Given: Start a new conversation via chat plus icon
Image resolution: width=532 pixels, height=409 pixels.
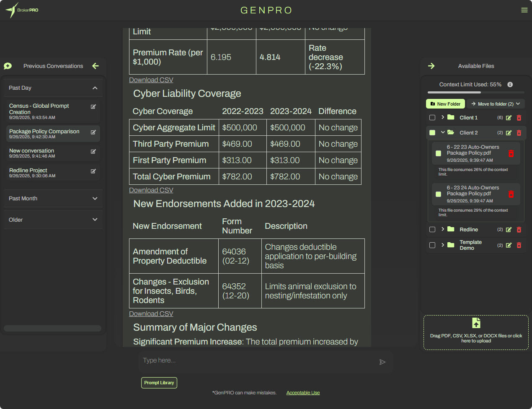Looking at the screenshot, I should (8, 66).
